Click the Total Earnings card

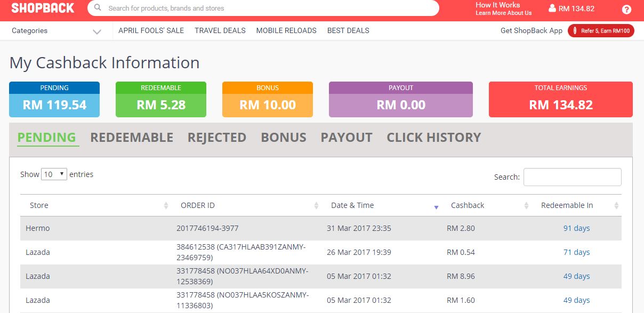561,99
